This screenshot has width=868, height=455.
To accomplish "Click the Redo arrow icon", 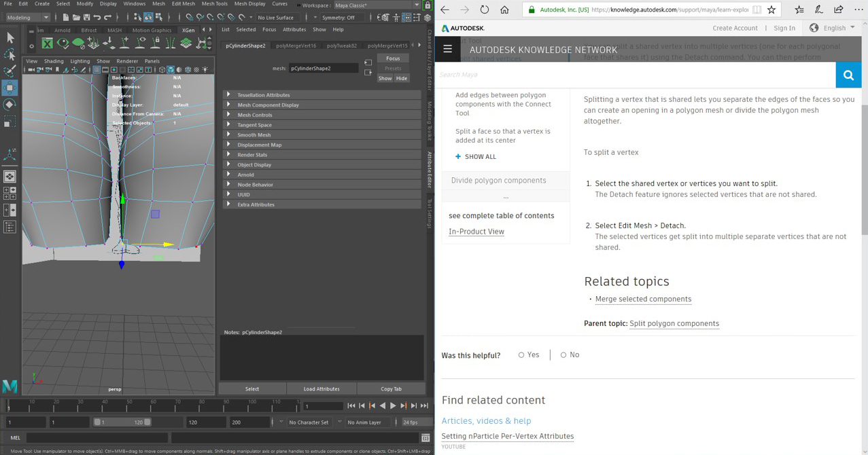I will click(107, 17).
